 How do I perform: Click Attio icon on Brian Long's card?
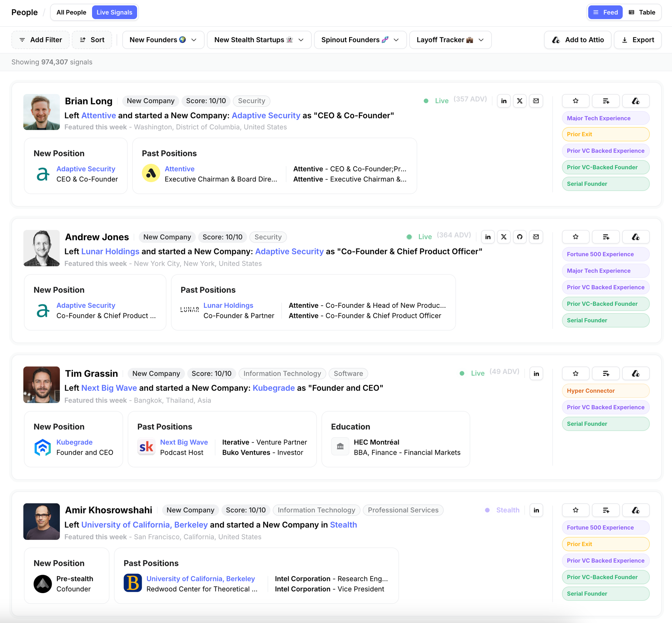(x=636, y=101)
